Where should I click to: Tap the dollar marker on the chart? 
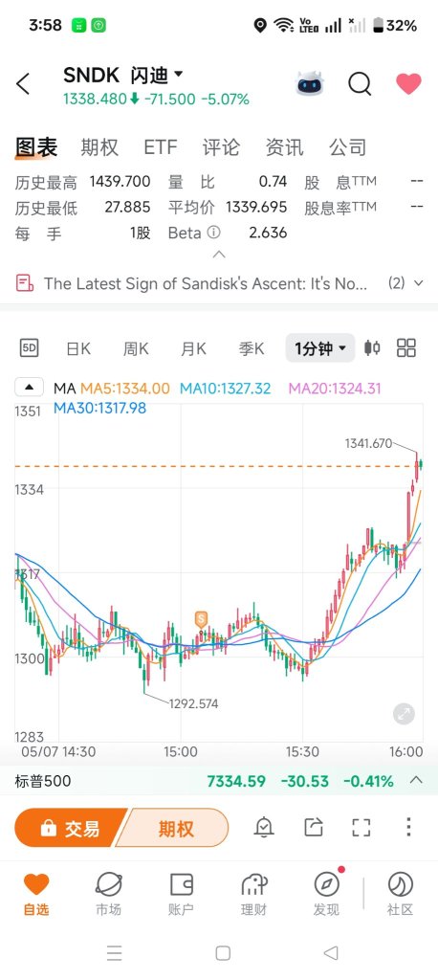201,620
